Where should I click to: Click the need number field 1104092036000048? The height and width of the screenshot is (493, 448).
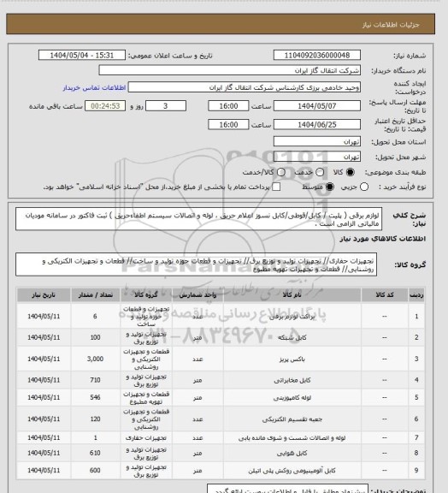pos(317,55)
